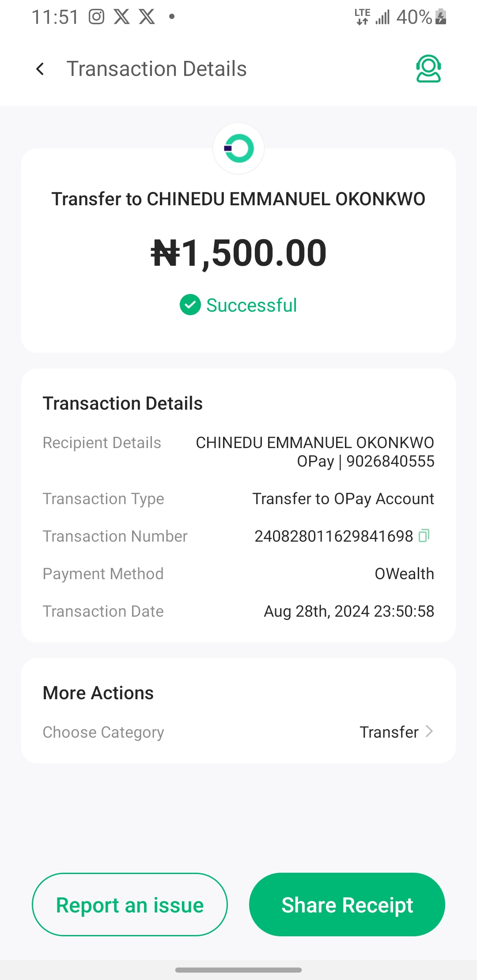The height and width of the screenshot is (980, 477).
Task: Open the Transfer category selector
Action: click(x=389, y=732)
